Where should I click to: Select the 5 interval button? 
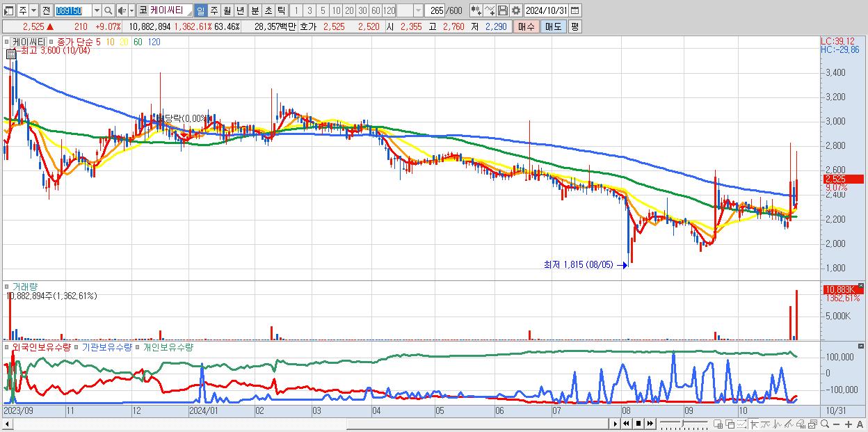click(323, 10)
